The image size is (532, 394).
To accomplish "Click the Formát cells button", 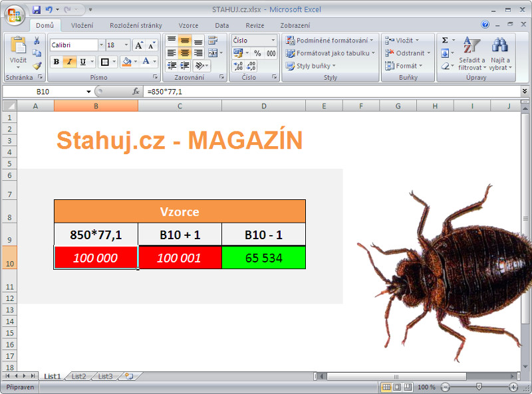I will point(404,66).
